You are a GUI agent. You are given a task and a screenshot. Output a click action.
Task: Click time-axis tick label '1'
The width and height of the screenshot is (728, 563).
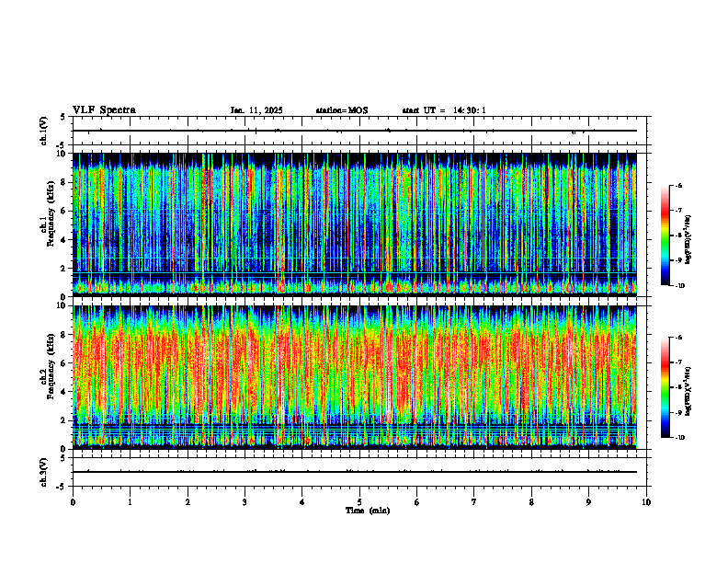pos(130,502)
